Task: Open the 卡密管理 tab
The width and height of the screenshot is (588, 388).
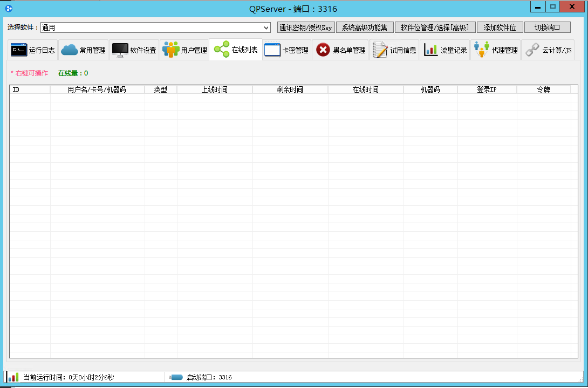Action: (x=287, y=50)
